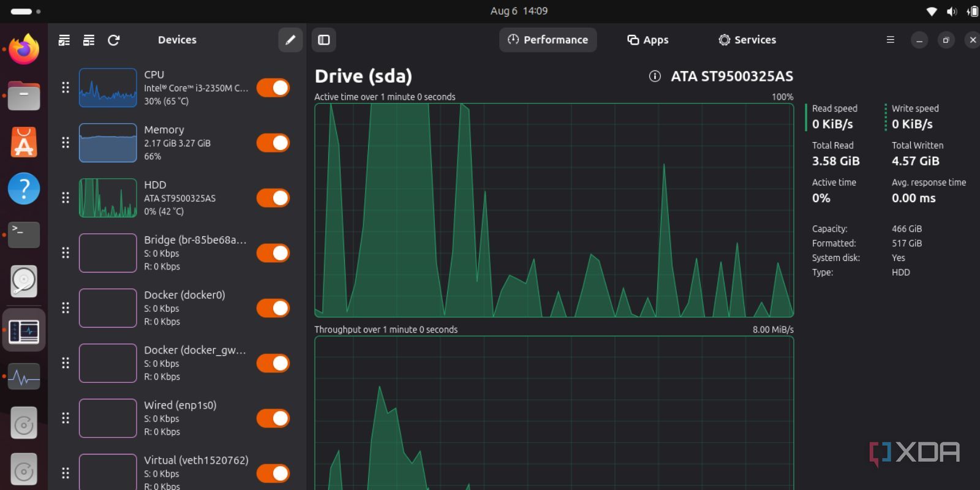Click the second list-view icon in Devices header

89,40
